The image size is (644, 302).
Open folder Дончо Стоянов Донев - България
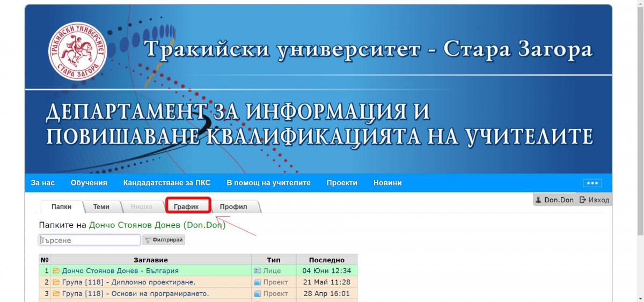(x=120, y=271)
